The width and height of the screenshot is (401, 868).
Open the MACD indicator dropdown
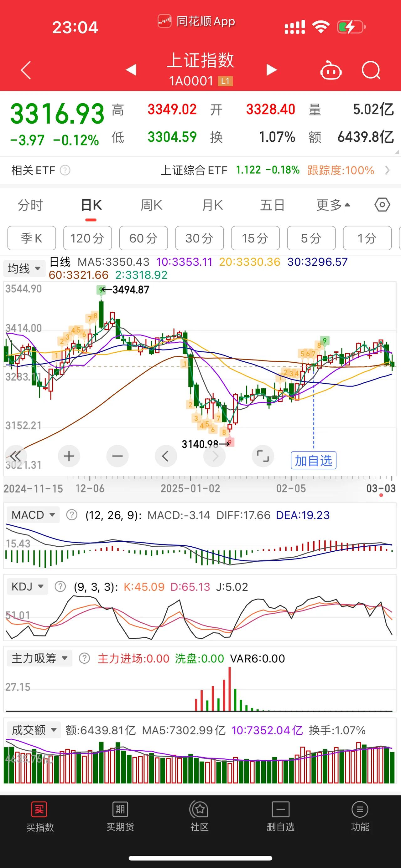(x=33, y=515)
